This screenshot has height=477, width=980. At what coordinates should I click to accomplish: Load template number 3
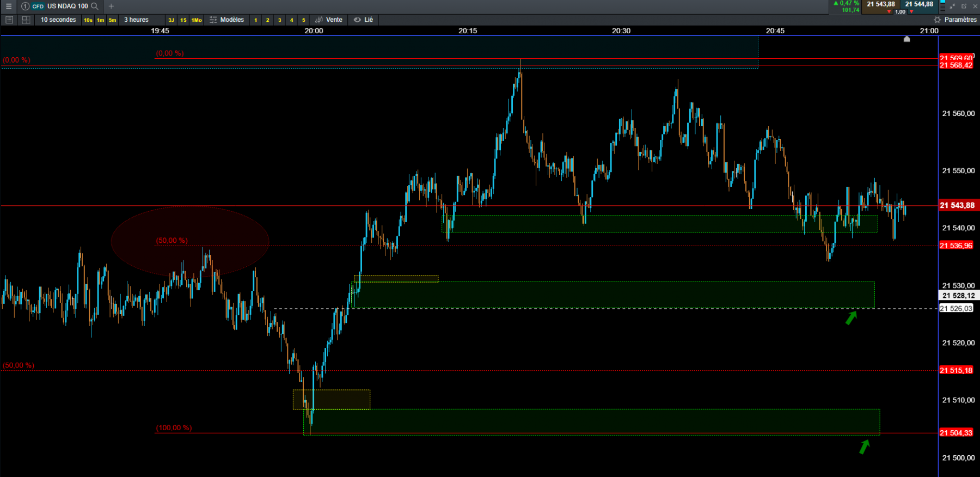click(x=280, y=20)
